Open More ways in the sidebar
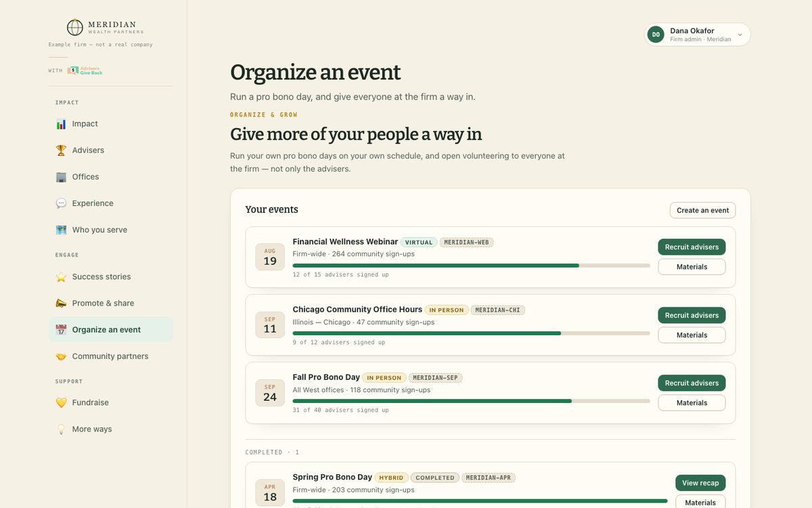This screenshot has height=508, width=812. [111, 429]
